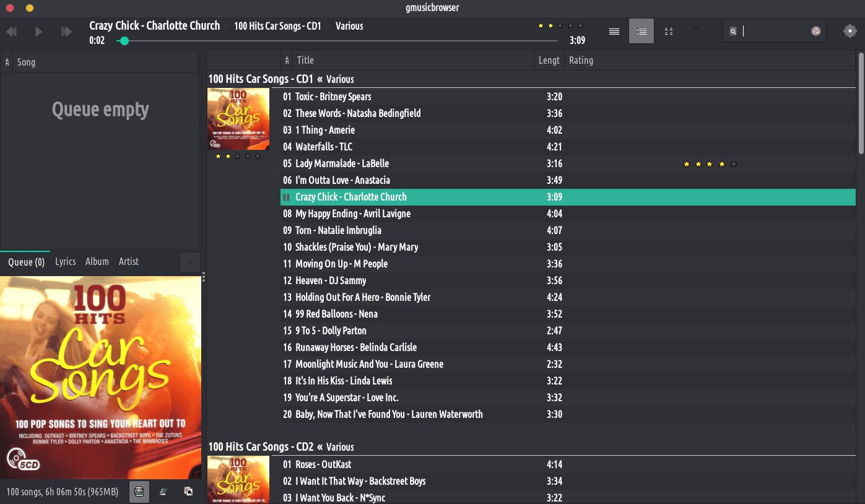Viewport: 865px width, 504px height.
Task: Clear the search field with the round icon
Action: pos(816,32)
